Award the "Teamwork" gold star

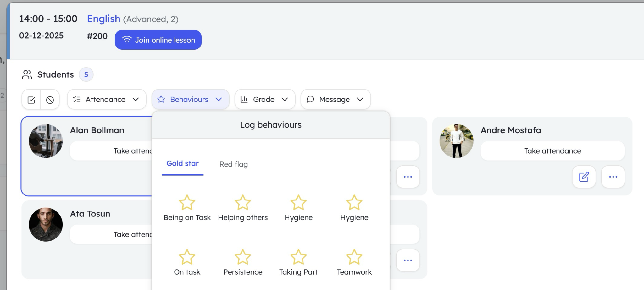tap(354, 258)
